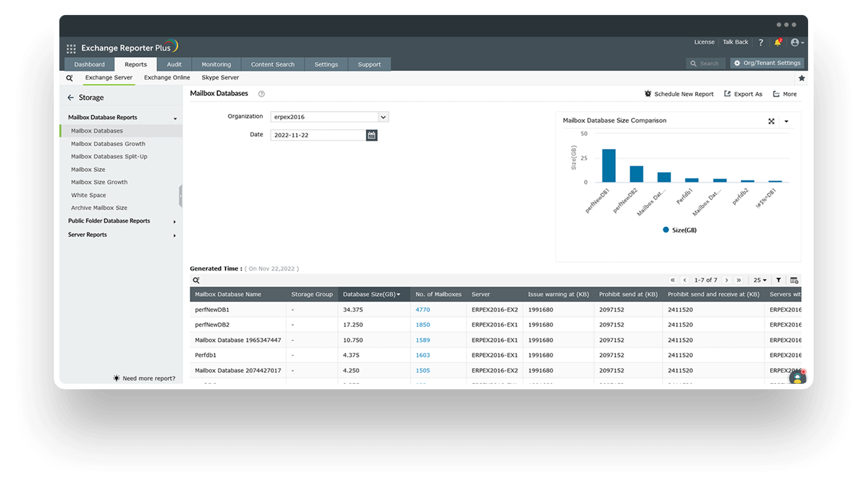This screenshot has height=488, width=868.
Task: Open 1603 mailboxes link for Perfdb1
Action: tap(422, 355)
